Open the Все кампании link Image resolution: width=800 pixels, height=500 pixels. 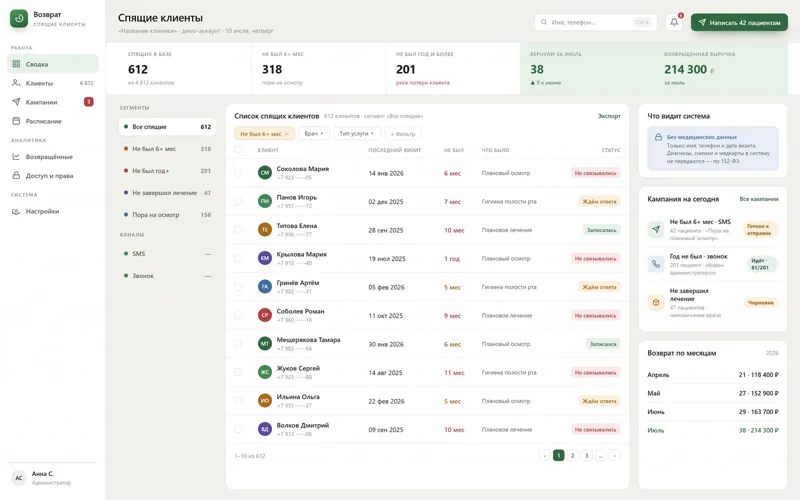coord(759,199)
